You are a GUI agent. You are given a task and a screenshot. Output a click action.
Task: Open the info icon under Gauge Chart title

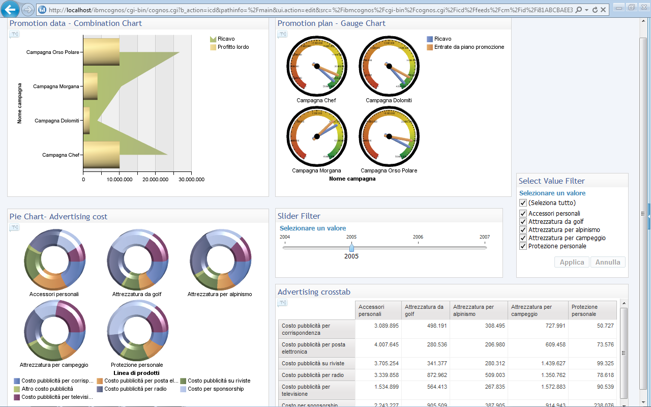(283, 35)
